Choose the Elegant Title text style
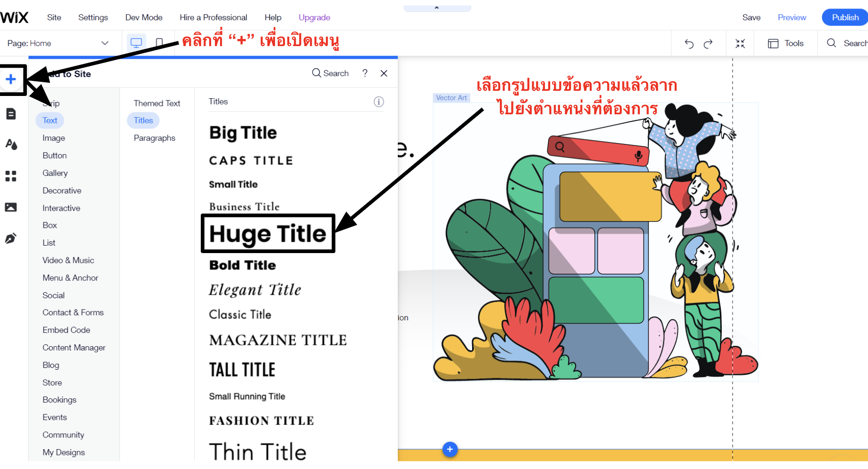This screenshot has width=868, height=469. 255,290
